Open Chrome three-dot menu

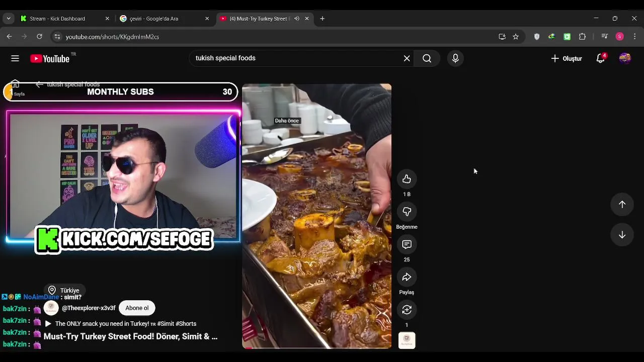pyautogui.click(x=635, y=37)
